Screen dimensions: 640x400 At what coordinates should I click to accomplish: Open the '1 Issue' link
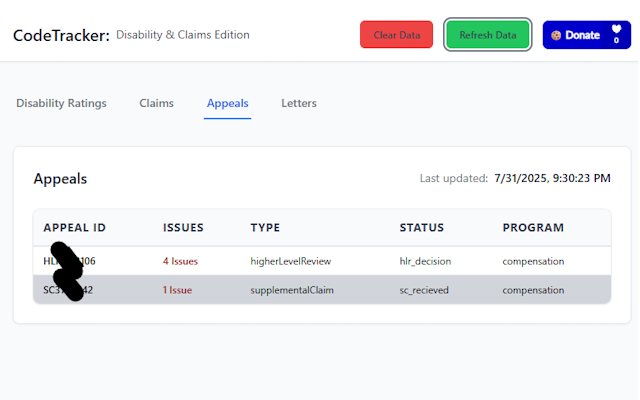pyautogui.click(x=177, y=290)
